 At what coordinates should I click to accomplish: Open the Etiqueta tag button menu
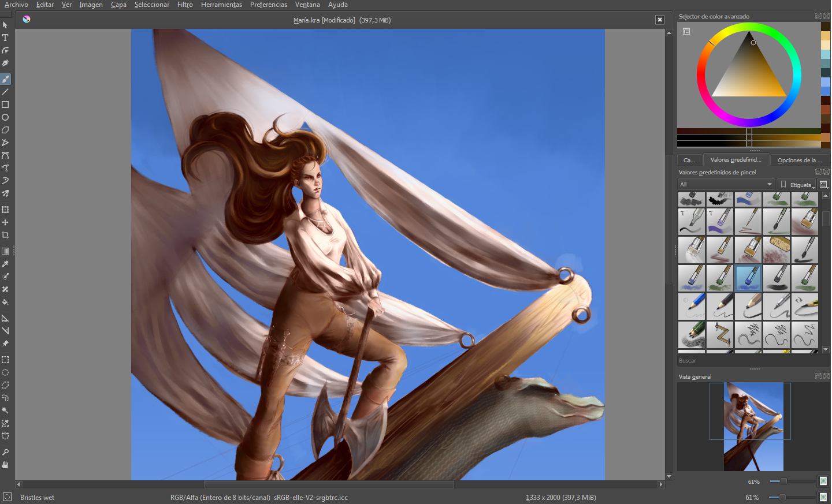(796, 184)
